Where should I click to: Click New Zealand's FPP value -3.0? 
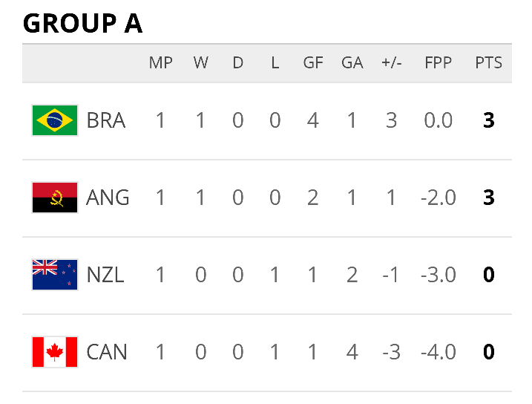438,275
